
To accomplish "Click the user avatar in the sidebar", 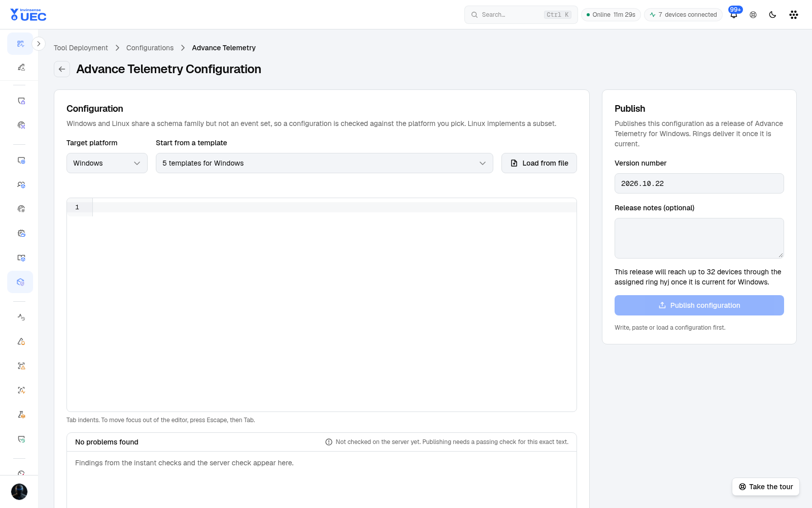I will pos(19,492).
